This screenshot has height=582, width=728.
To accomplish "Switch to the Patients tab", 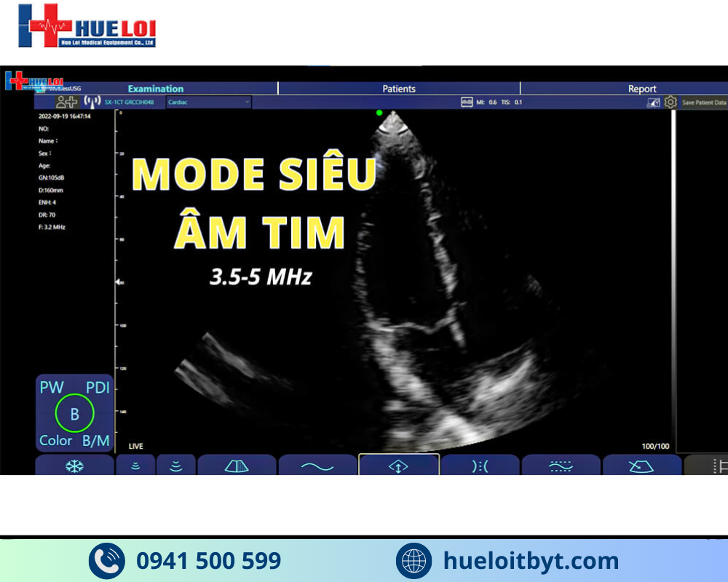I will pos(399,89).
